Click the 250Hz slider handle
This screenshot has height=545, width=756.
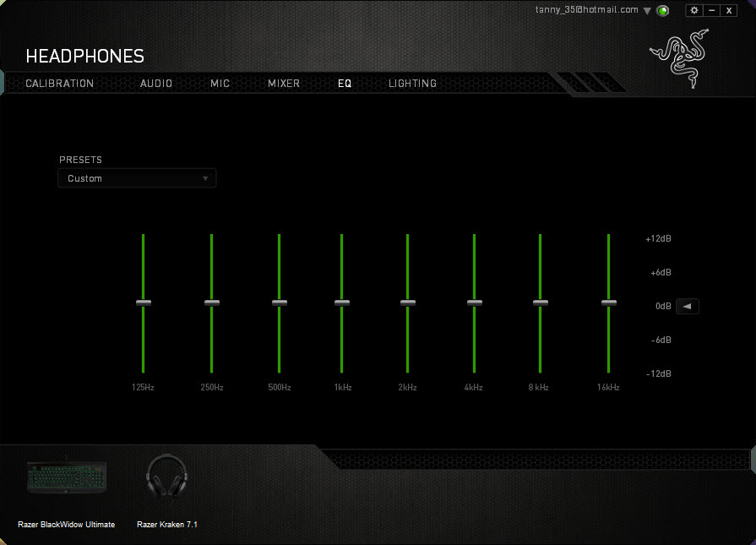[212, 302]
